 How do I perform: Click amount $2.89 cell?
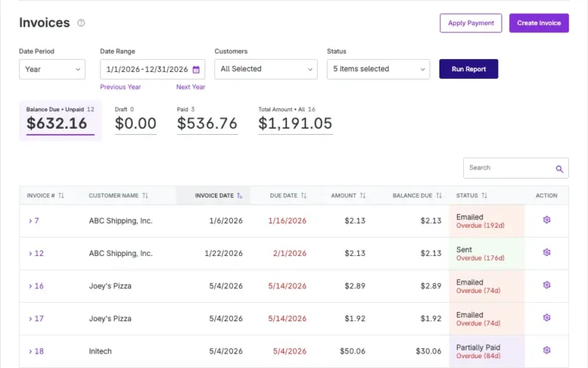[x=354, y=286]
